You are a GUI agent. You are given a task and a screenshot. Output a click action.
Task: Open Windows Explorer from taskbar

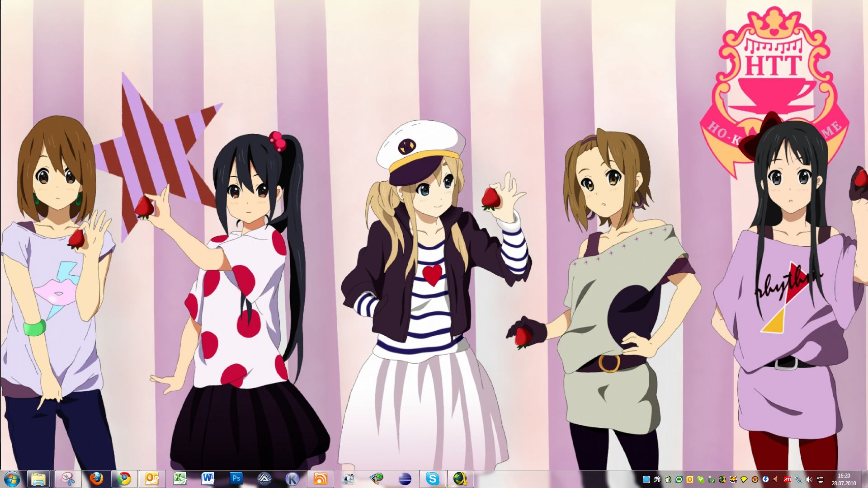39,479
